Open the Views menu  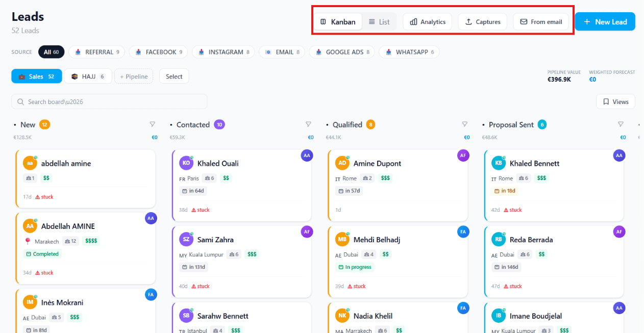coord(615,101)
